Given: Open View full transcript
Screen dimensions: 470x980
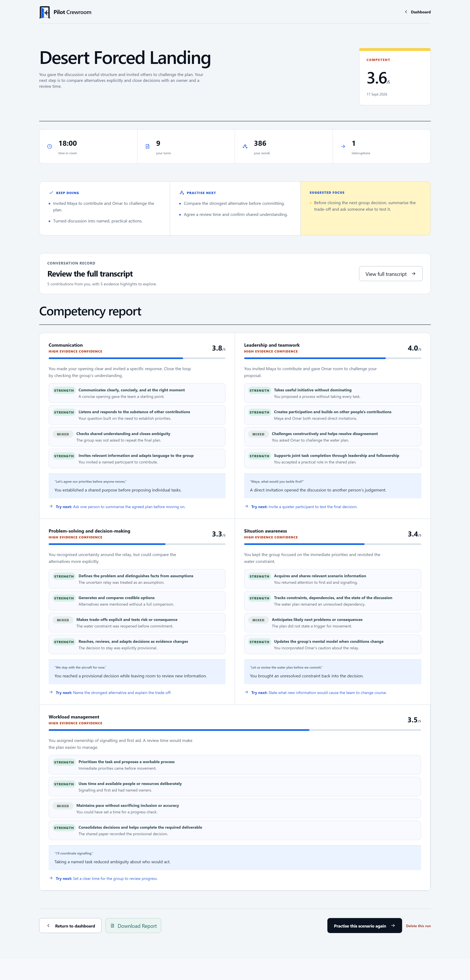Looking at the screenshot, I should (391, 273).
